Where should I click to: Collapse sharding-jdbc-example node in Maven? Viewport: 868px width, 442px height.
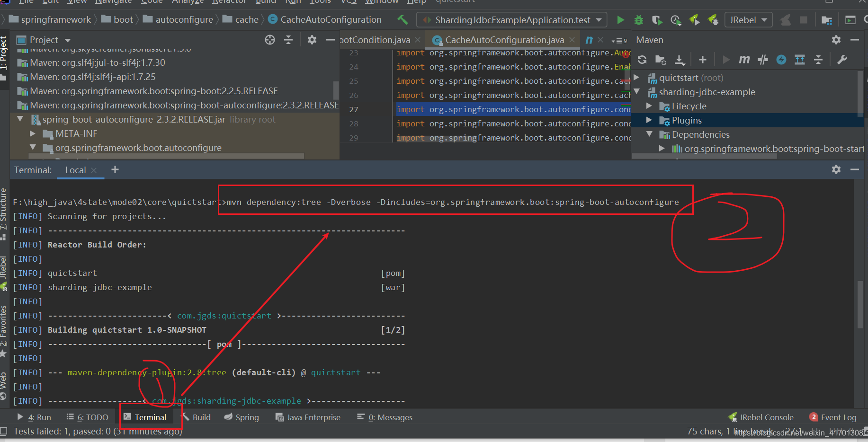tap(637, 91)
